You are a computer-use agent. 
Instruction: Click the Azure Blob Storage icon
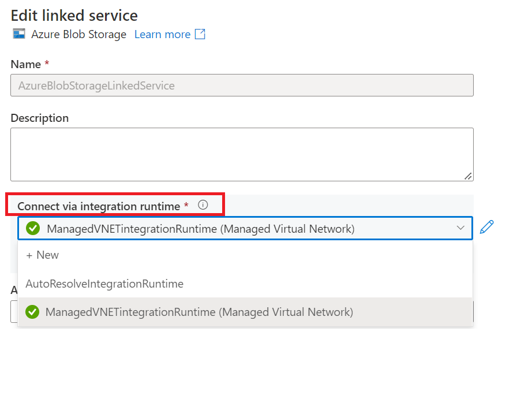[19, 34]
